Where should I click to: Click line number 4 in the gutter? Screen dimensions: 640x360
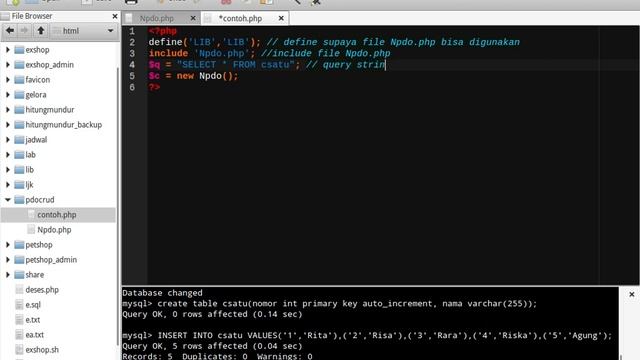tap(132, 65)
